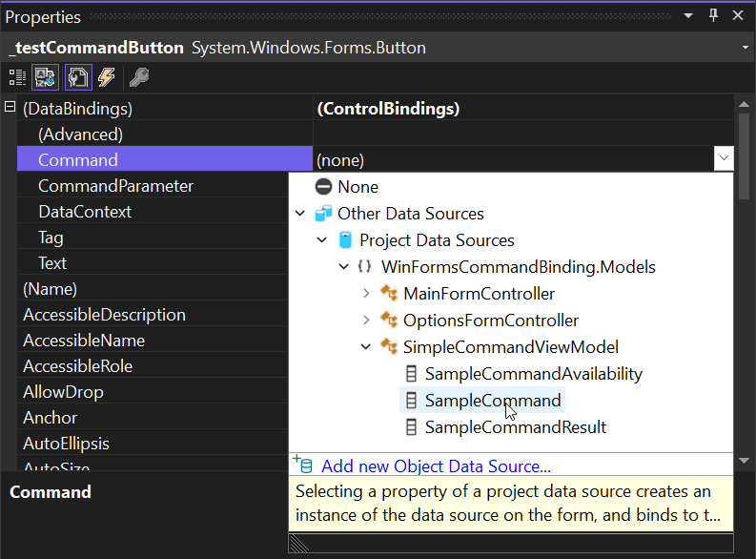The height and width of the screenshot is (559, 756).
Task: Select MainFormController in the tree
Action: 479,294
